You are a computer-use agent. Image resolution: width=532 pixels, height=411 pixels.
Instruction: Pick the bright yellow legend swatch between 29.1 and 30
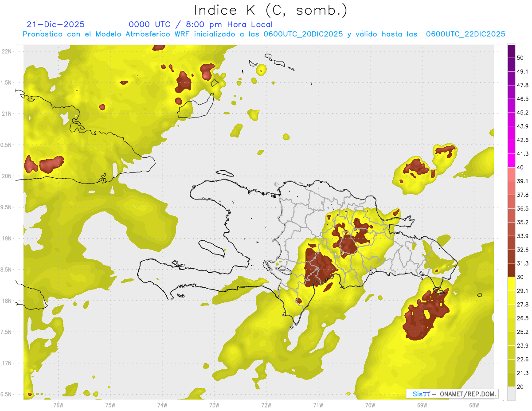[511, 284]
